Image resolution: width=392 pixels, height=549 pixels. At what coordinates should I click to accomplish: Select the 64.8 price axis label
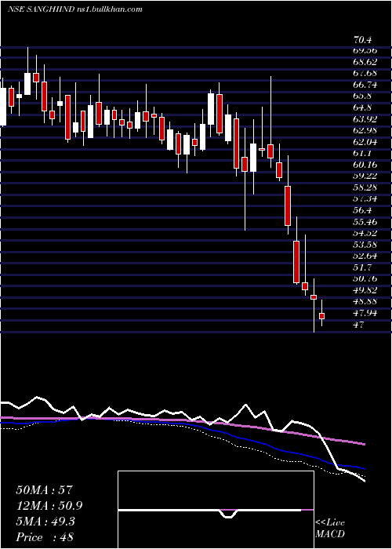click(362, 108)
